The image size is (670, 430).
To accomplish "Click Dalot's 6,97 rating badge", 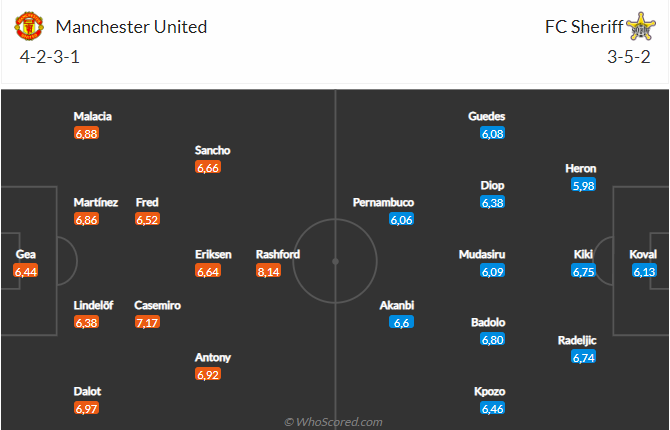I will pyautogui.click(x=87, y=408).
